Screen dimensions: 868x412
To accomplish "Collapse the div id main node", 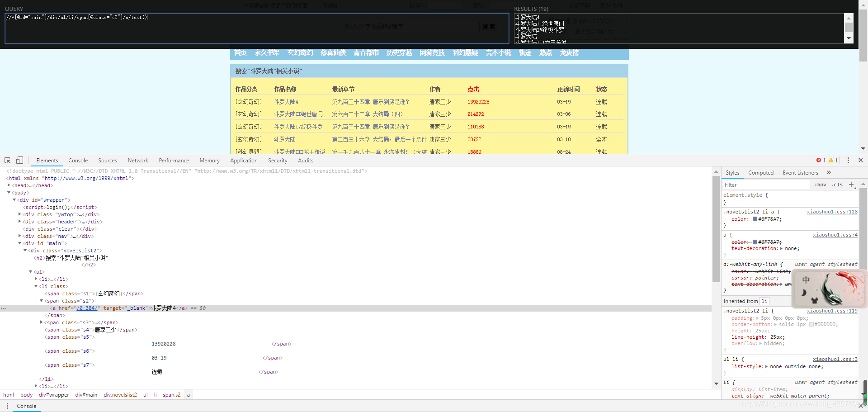I will [19, 243].
